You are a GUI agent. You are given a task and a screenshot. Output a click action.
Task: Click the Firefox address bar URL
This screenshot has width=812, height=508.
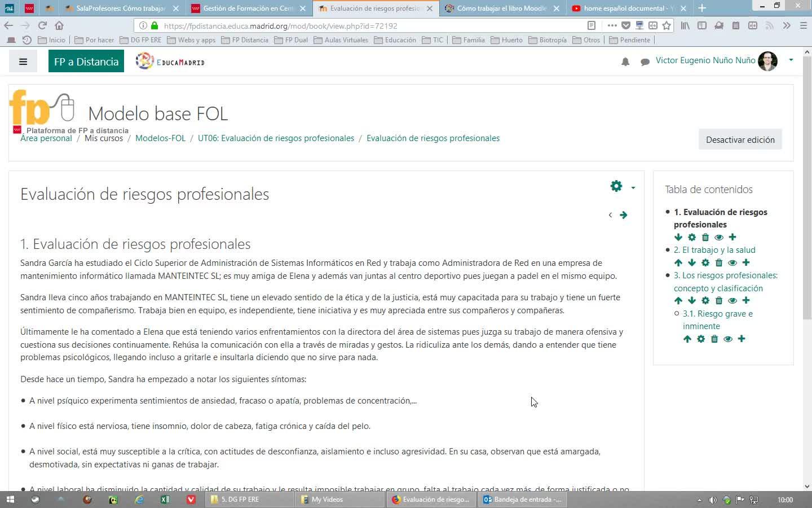point(280,26)
